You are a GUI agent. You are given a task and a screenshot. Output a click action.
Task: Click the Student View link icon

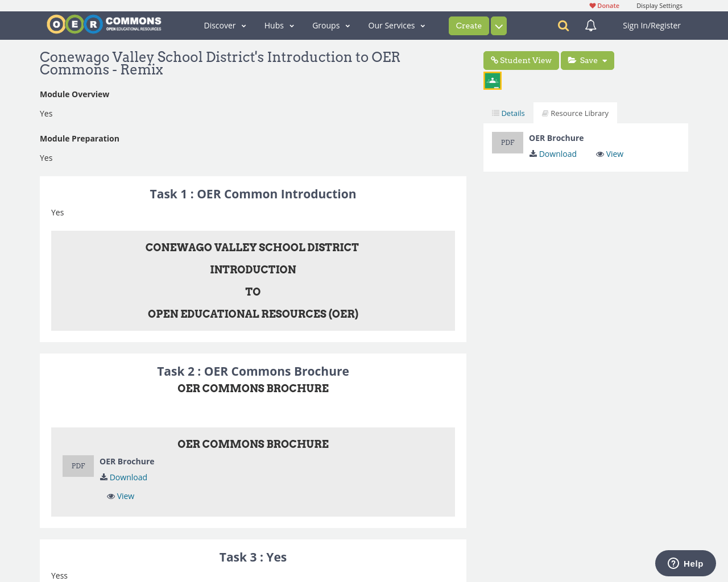tap(495, 60)
